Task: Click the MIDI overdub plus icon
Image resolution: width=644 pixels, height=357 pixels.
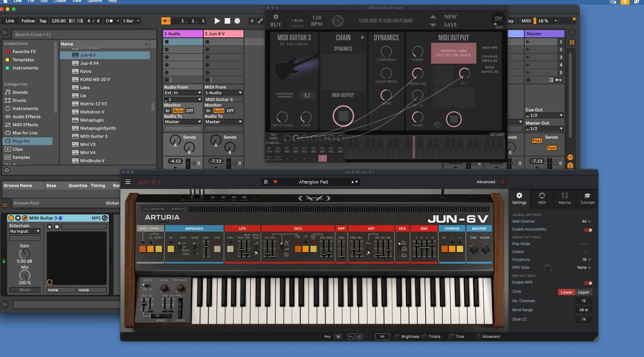Action: (252, 21)
